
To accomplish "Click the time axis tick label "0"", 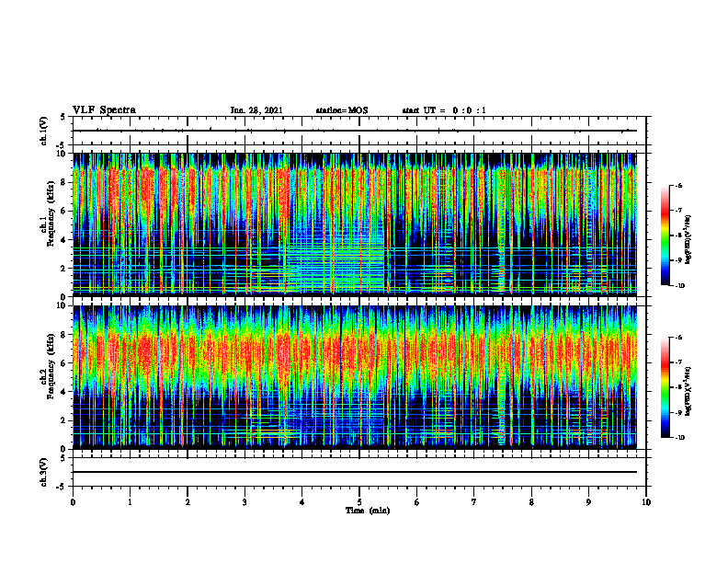I will pos(73,502).
